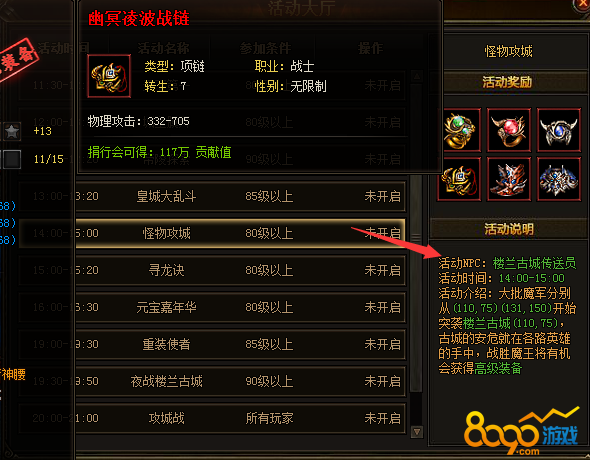Select the red winged armor reward icon
The height and width of the screenshot is (460, 590).
tap(509, 179)
